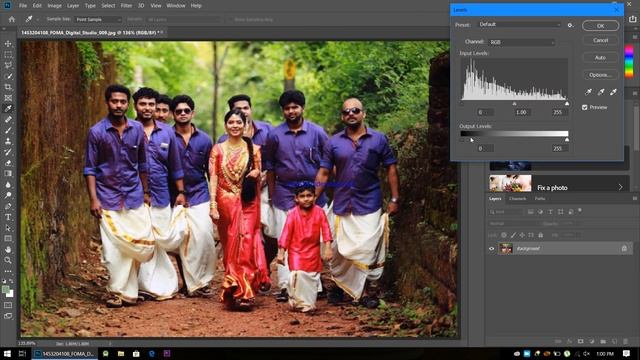Select the Hand tool
The image size is (640, 360).
tap(8, 249)
